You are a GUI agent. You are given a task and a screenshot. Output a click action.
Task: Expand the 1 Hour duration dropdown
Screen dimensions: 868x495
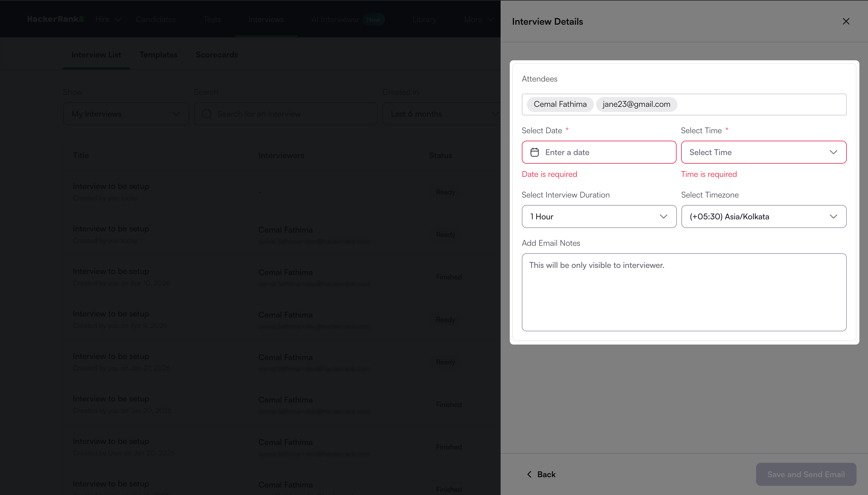point(599,216)
